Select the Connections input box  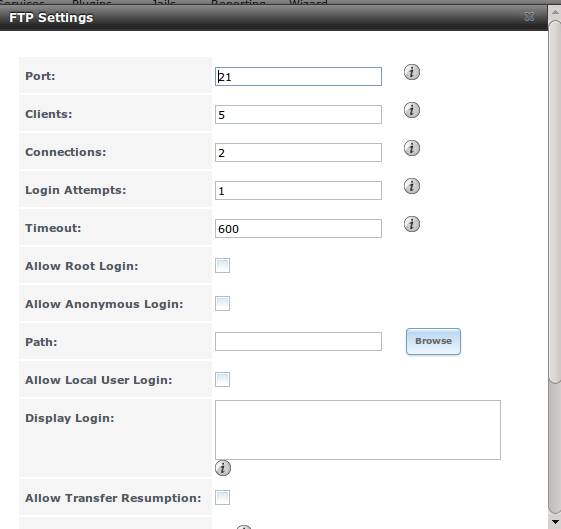298,152
